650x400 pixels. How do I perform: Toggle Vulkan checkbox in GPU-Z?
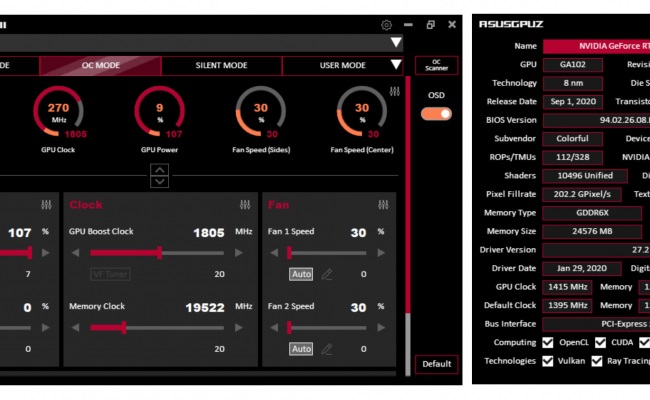[548, 361]
